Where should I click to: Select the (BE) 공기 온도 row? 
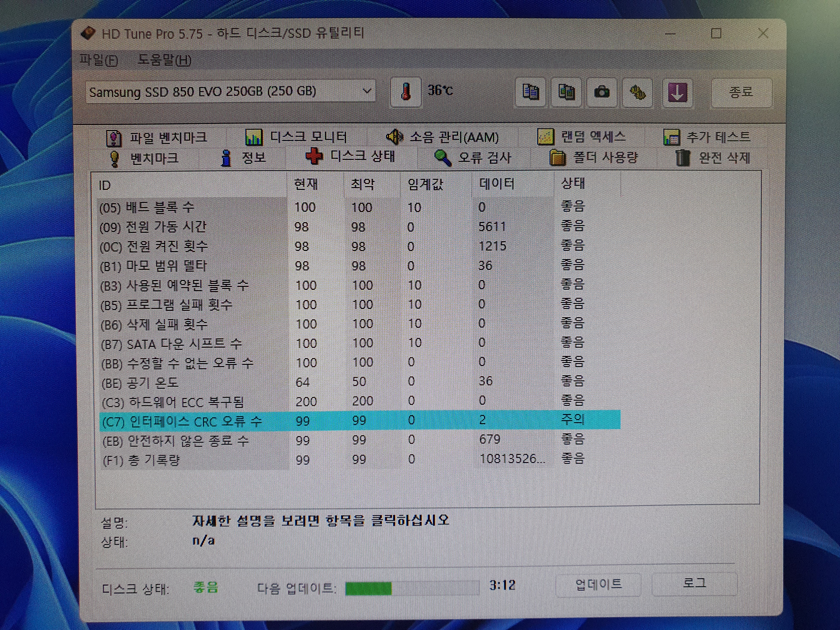tap(360, 382)
